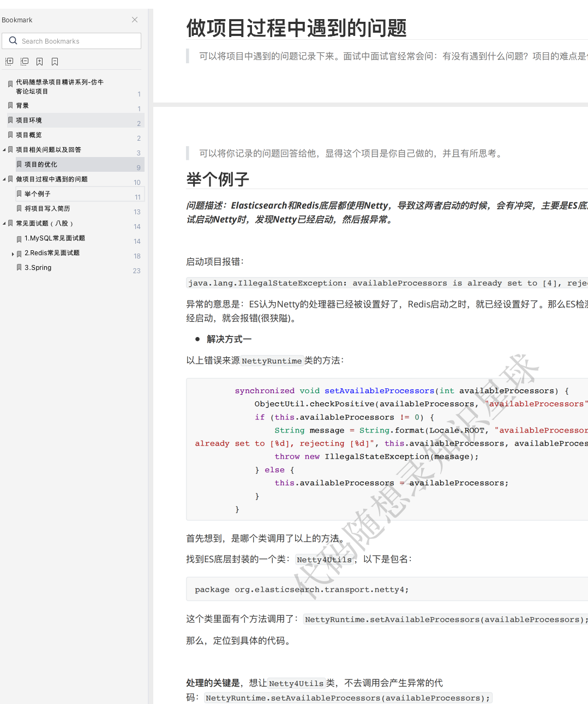
Task: Click the 举个例子 section heading in document
Action: pos(218,179)
